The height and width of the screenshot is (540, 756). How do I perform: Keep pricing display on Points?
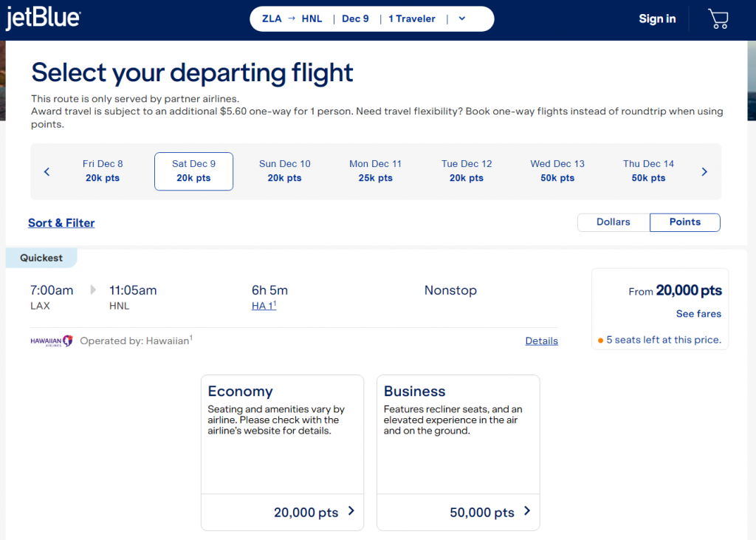(x=684, y=222)
